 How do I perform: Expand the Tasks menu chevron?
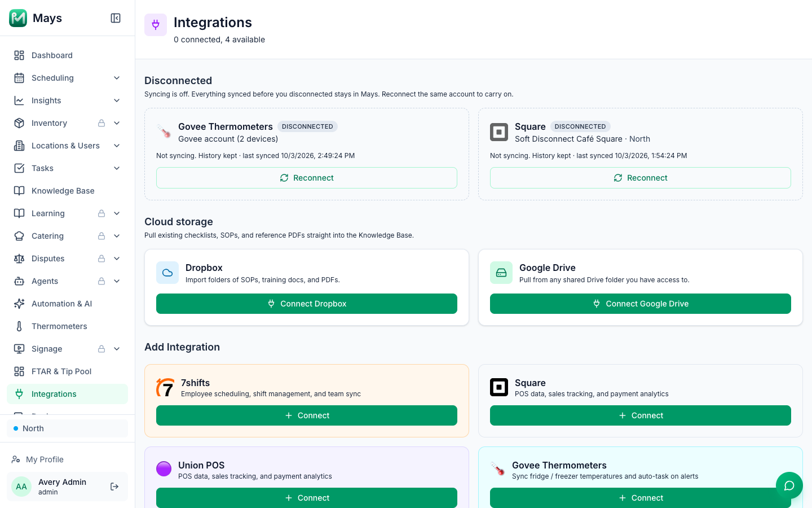click(x=117, y=168)
